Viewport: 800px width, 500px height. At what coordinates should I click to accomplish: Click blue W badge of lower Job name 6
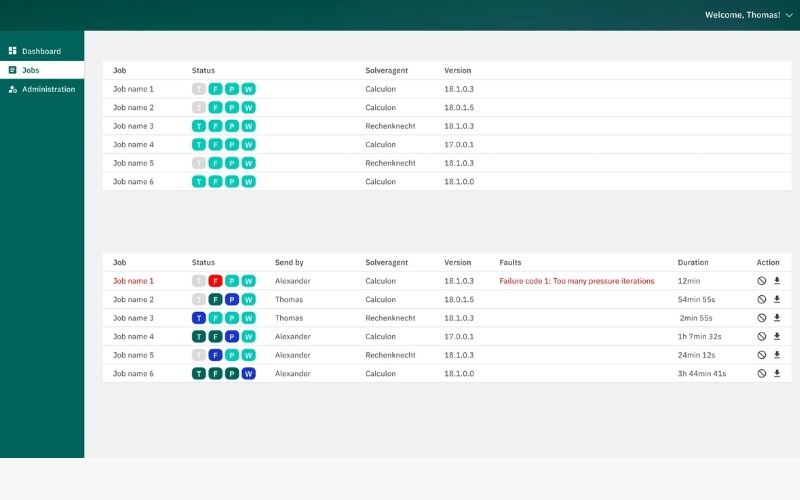pyautogui.click(x=248, y=373)
